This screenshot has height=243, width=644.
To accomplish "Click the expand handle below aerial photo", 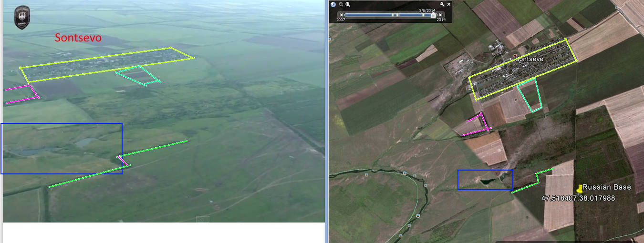I will point(203,220).
